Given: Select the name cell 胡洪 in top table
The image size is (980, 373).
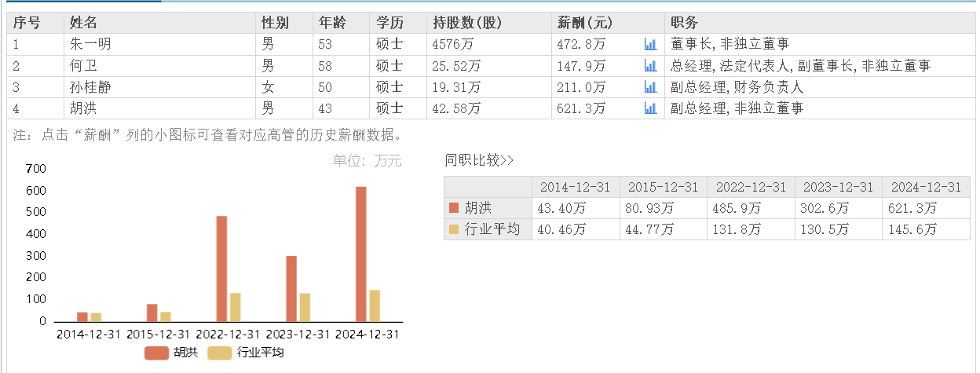Looking at the screenshot, I should point(83,108).
